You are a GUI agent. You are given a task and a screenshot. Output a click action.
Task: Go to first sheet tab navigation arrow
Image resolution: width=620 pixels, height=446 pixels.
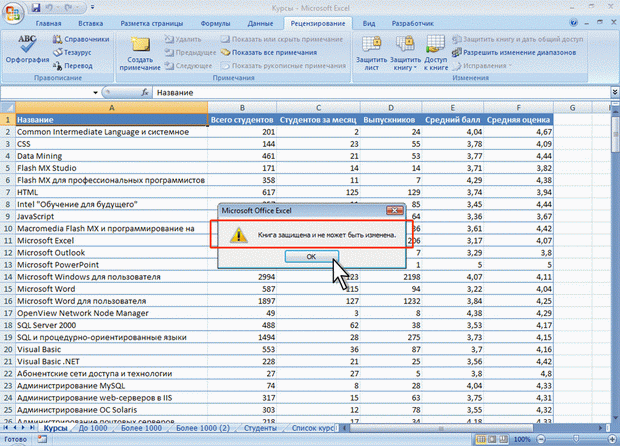point(6,428)
